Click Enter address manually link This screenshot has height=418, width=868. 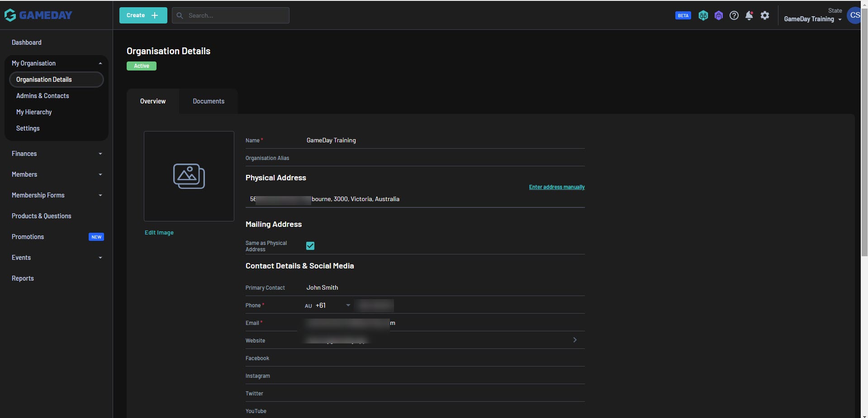(557, 187)
